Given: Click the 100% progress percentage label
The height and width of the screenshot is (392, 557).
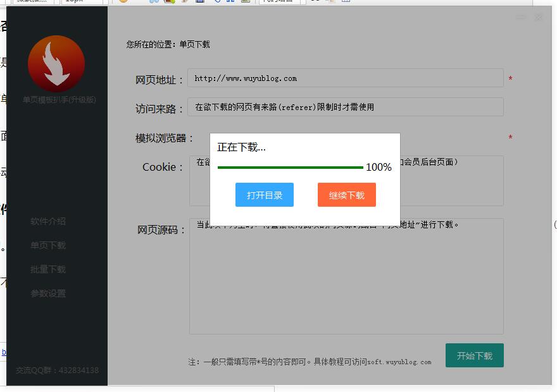Looking at the screenshot, I should pos(379,168).
